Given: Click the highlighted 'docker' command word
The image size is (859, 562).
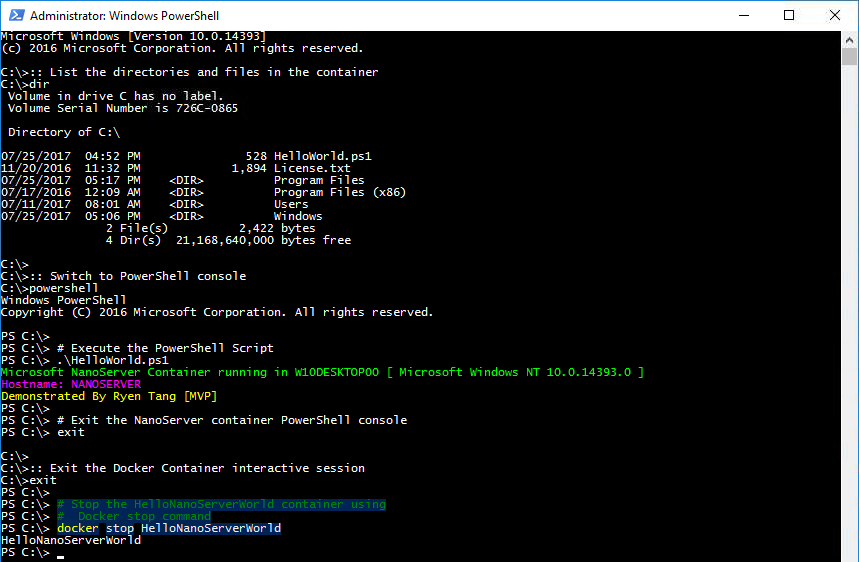Looking at the screenshot, I should pos(78,529).
